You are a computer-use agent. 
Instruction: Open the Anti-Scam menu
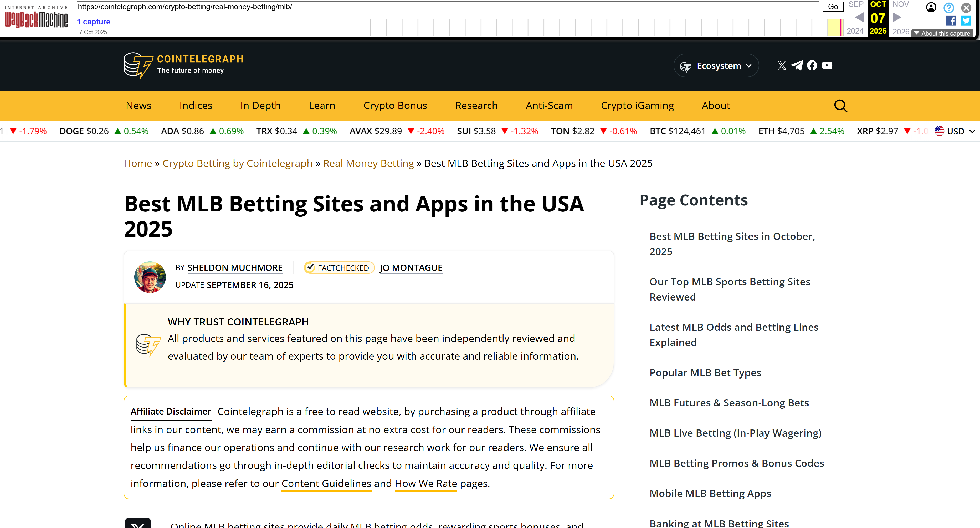549,106
